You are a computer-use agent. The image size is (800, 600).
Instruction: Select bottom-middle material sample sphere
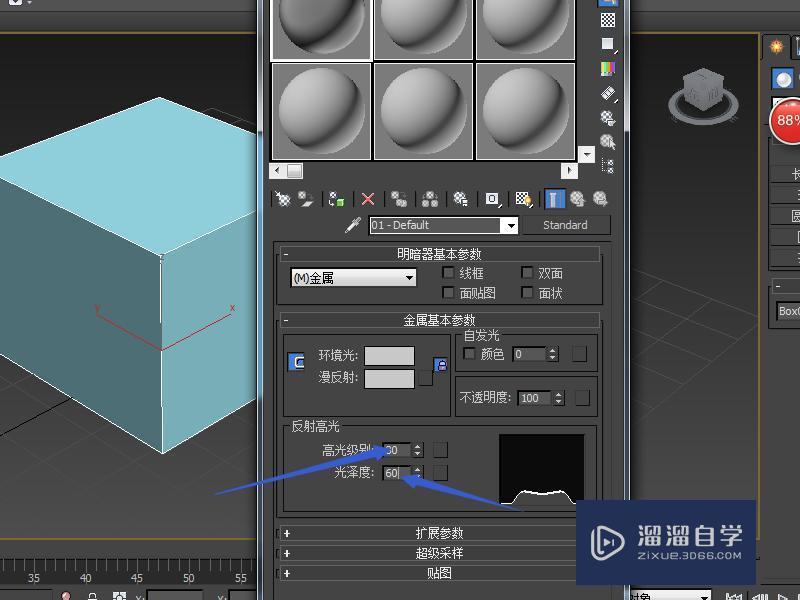423,111
